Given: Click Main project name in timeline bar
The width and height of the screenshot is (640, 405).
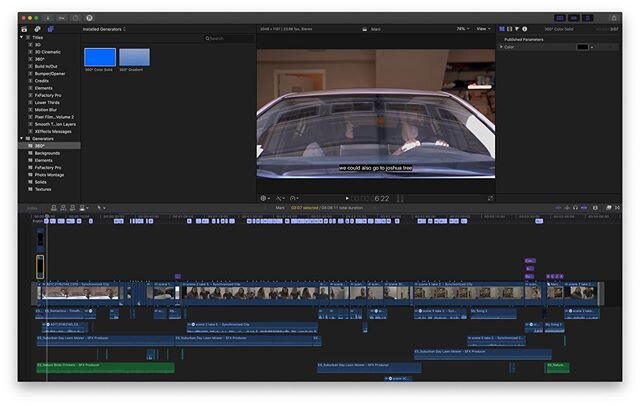Looking at the screenshot, I should [280, 208].
